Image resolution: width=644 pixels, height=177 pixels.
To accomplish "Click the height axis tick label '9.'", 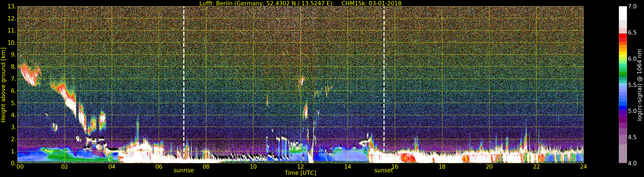I will point(13,55).
